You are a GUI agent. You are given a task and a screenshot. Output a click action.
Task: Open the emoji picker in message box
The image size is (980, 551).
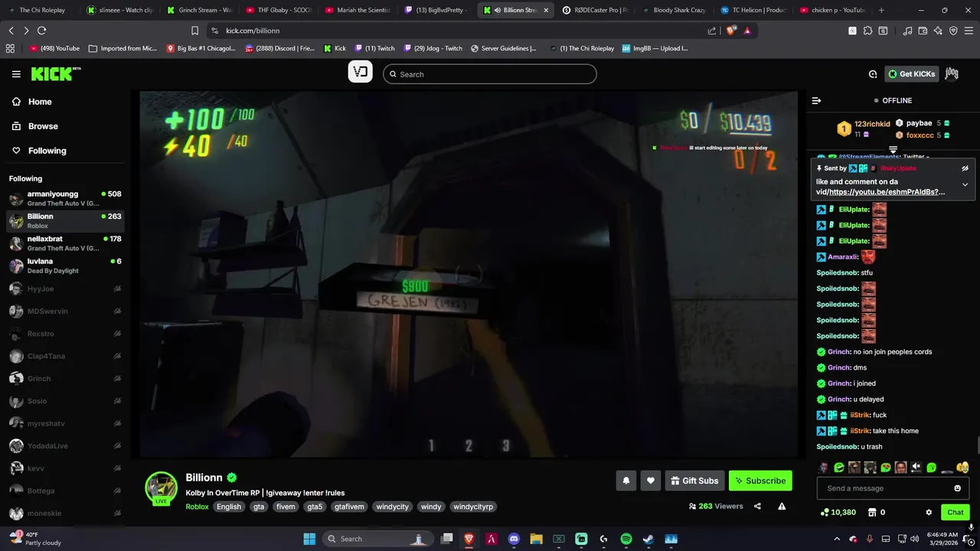point(957,488)
